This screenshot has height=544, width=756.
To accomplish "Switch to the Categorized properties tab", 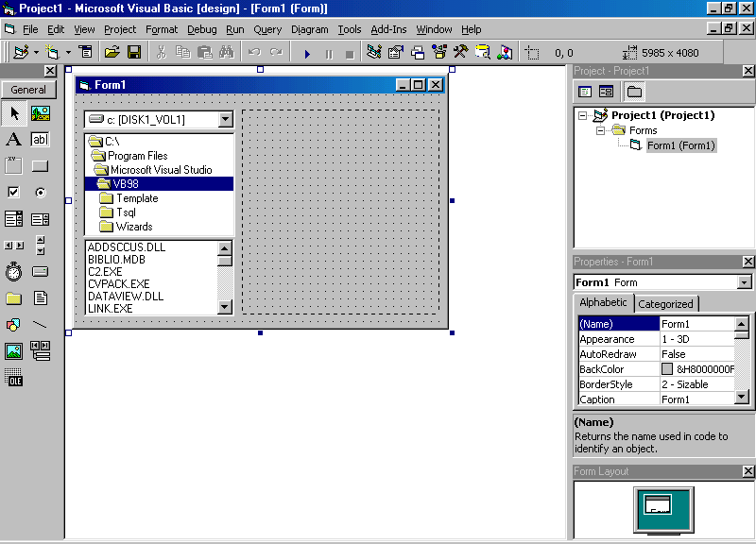I will 665,304.
